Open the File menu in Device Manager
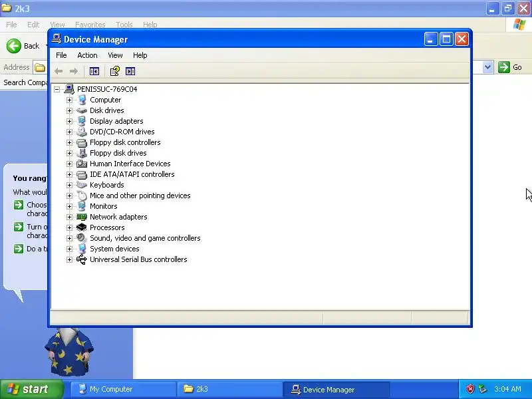 (x=61, y=55)
